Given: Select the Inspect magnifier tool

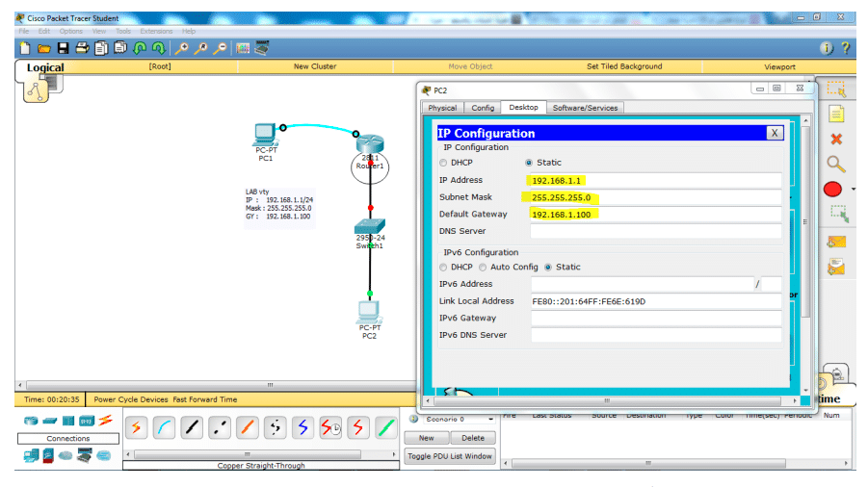Looking at the screenshot, I should [836, 165].
